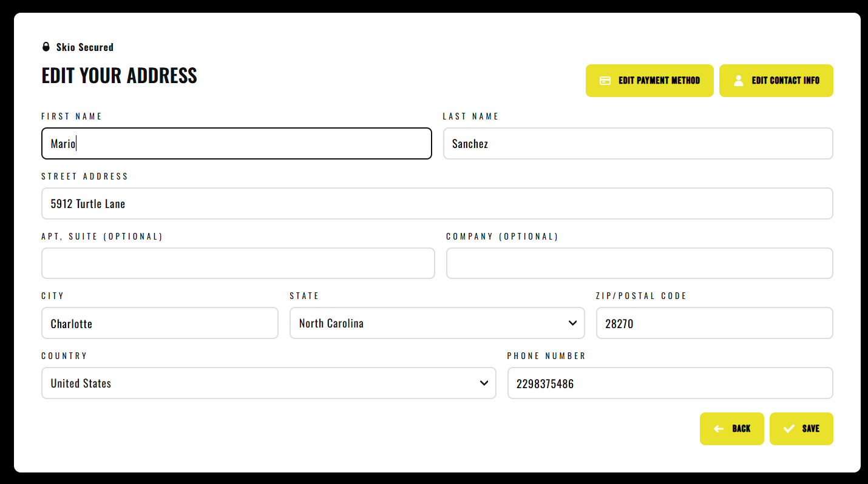Open the Edit Contact Info button
This screenshot has width=868, height=484.
[776, 81]
